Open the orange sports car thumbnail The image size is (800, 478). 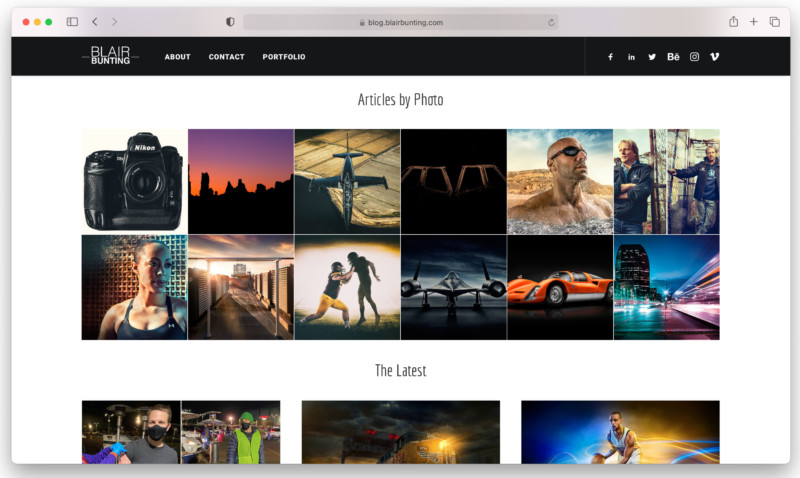pyautogui.click(x=559, y=287)
